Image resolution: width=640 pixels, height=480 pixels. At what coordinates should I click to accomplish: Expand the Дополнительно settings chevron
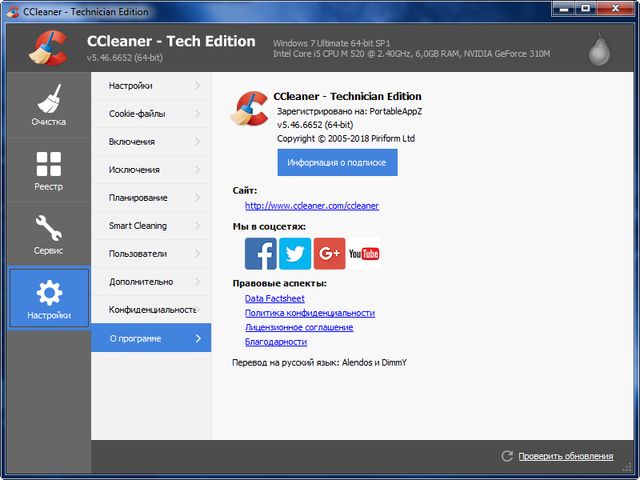198,282
